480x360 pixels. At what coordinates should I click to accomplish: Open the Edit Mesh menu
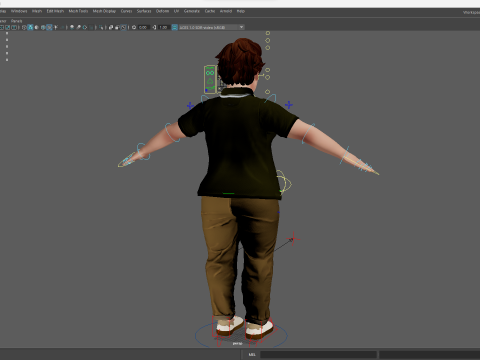55,11
